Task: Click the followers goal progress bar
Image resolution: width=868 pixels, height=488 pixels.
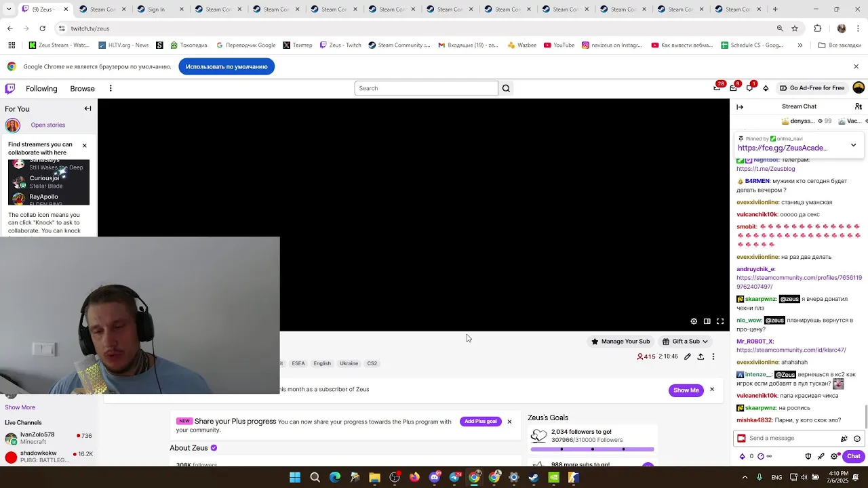Action: [592, 449]
